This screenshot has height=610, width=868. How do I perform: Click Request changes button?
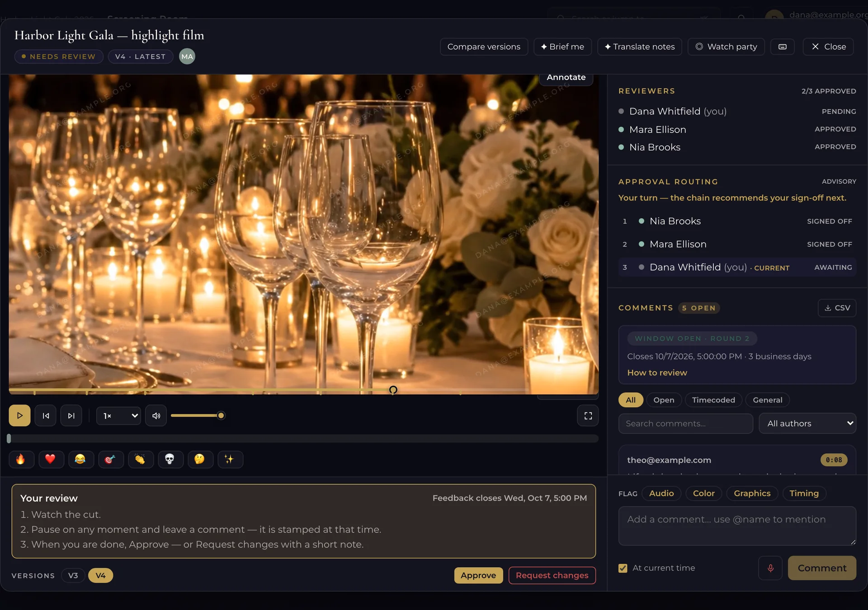[x=552, y=575]
